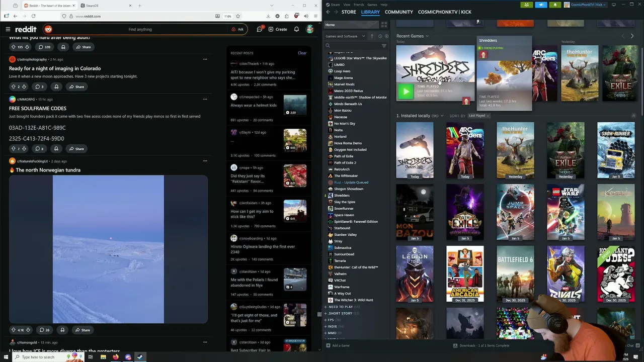Open Reddit user avatar menu
Viewport: 644px width, 362px height.
pyautogui.click(x=310, y=29)
